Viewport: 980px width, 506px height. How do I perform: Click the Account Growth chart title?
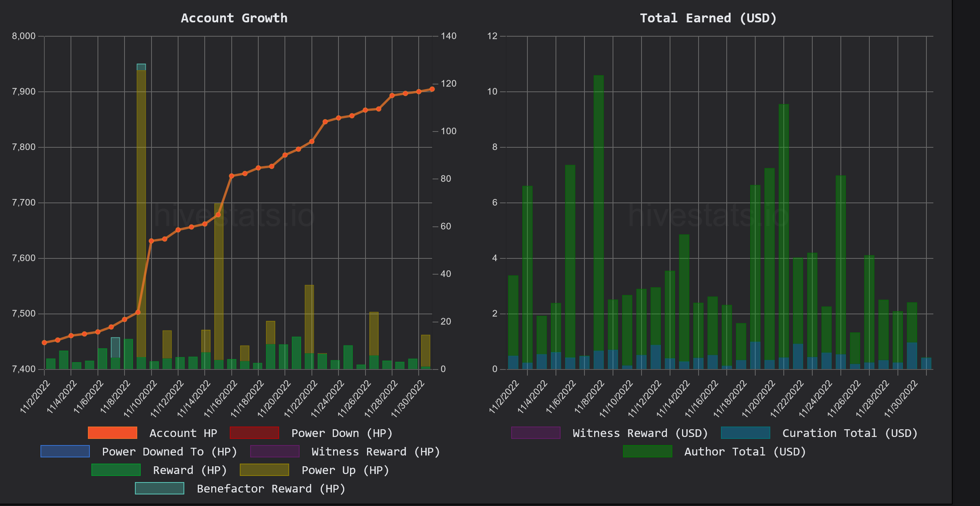234,18
